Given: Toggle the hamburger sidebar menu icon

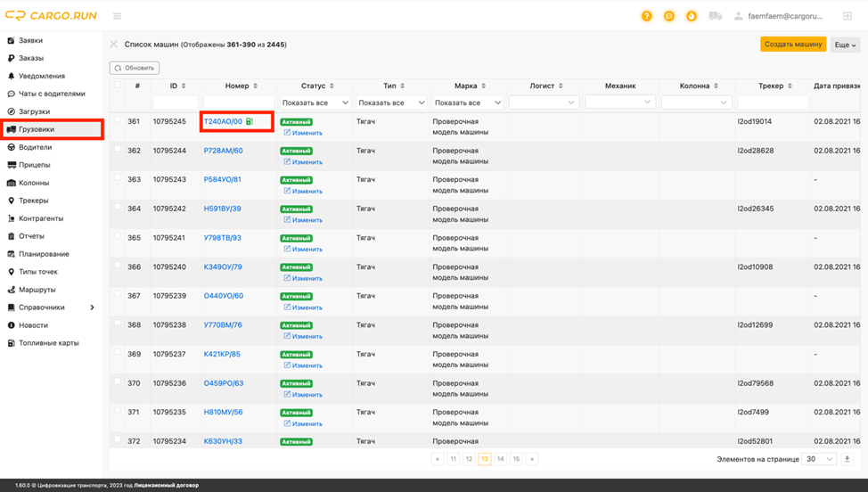Looking at the screenshot, I should 117,16.
